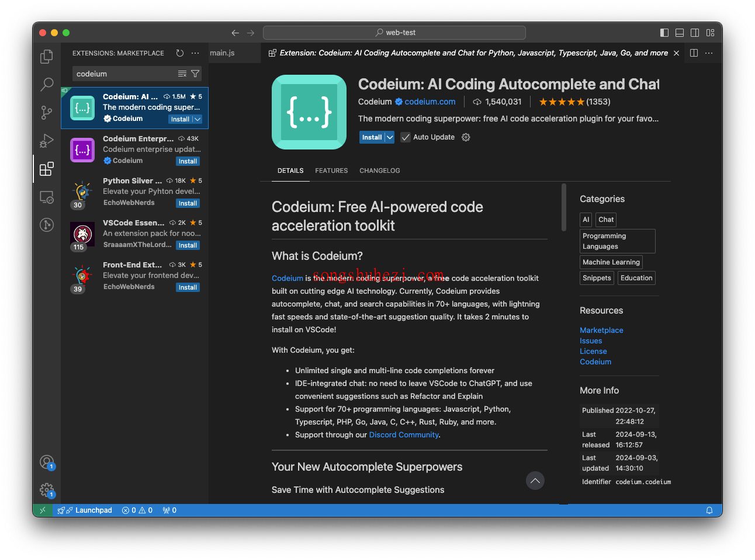Click the ports forwarded status item

pos(169,510)
